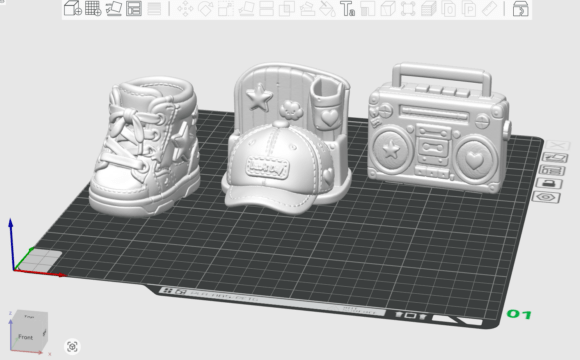Viewport: 580px width, 360px height.
Task: Click the wireframe cube toolbar icon
Action: pyautogui.click(x=388, y=9)
